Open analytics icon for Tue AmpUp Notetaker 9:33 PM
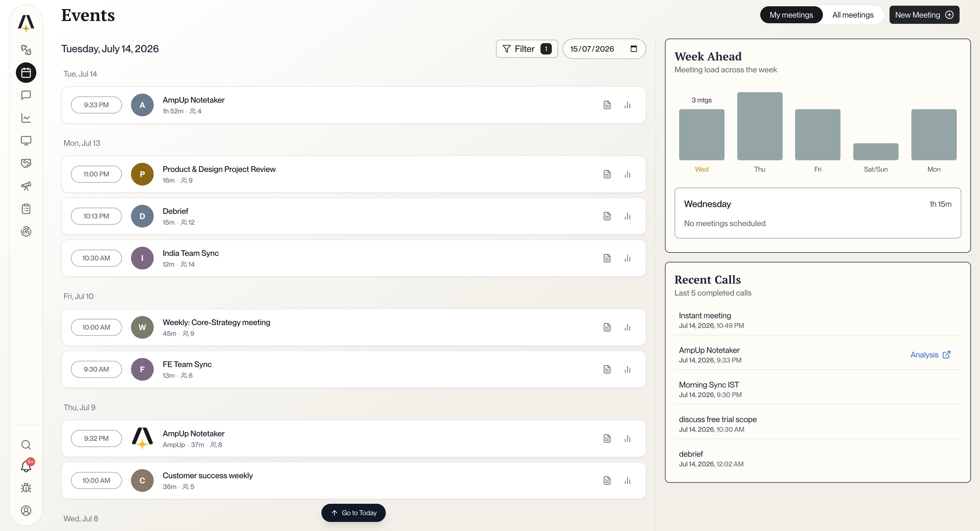 click(627, 105)
